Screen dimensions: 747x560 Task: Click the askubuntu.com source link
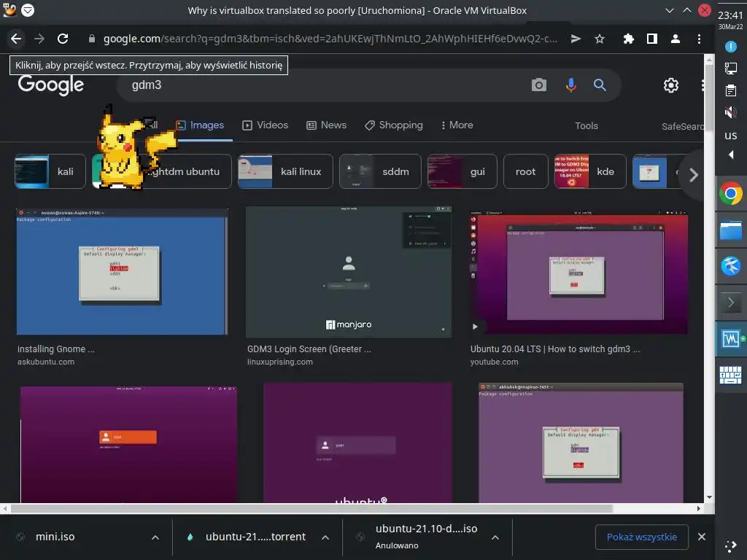46,362
